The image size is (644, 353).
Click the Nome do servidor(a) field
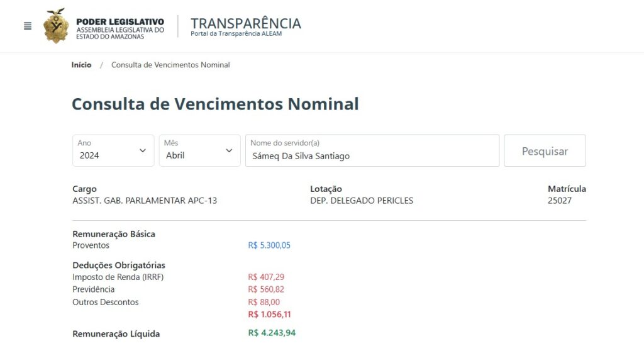(x=372, y=150)
